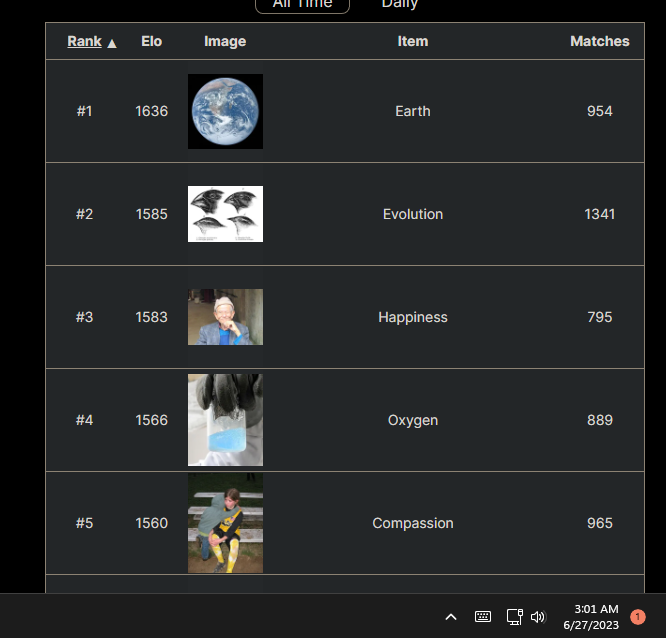This screenshot has height=638, width=666.
Task: Click Elo value 1560
Action: point(152,523)
